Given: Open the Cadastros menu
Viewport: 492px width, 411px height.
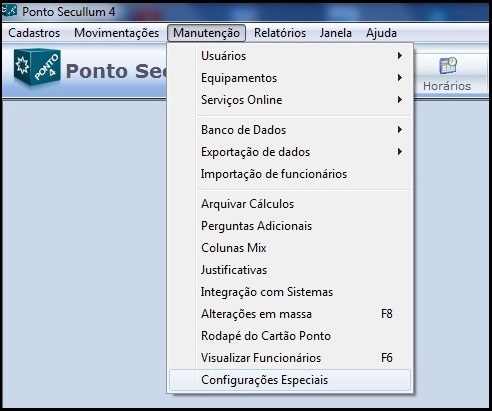Looking at the screenshot, I should click(34, 33).
